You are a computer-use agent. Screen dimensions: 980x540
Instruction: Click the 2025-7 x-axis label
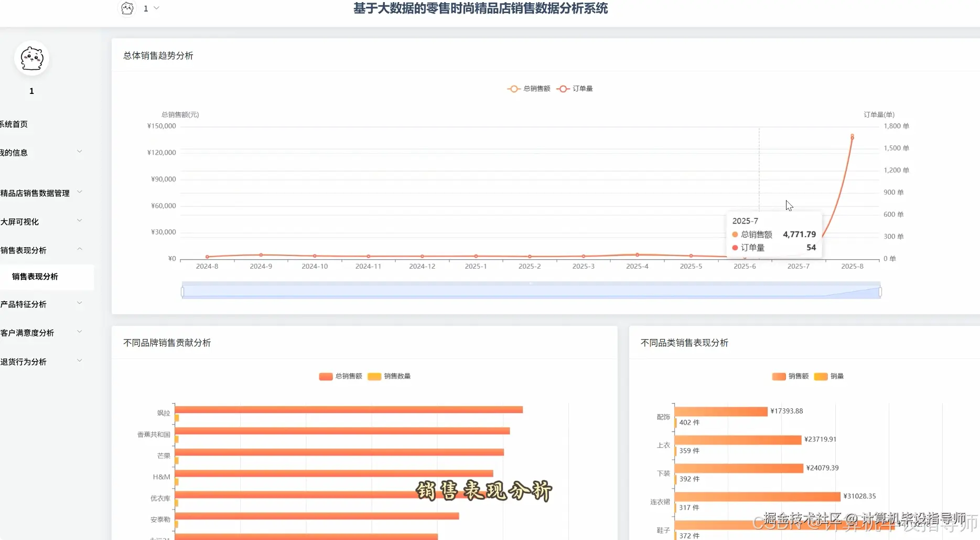pos(799,267)
